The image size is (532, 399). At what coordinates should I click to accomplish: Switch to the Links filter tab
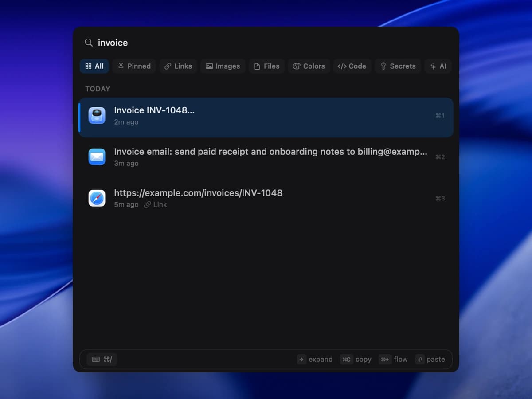point(178,66)
